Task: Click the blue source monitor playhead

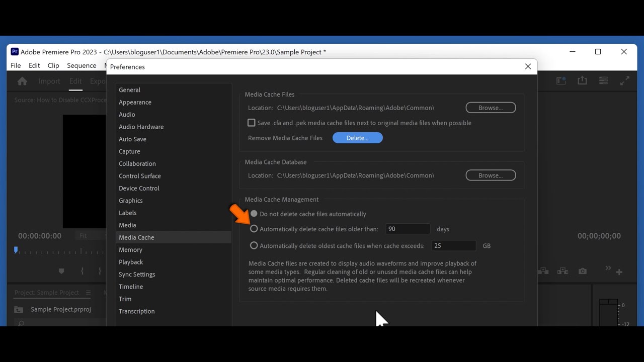Action: 16,249
